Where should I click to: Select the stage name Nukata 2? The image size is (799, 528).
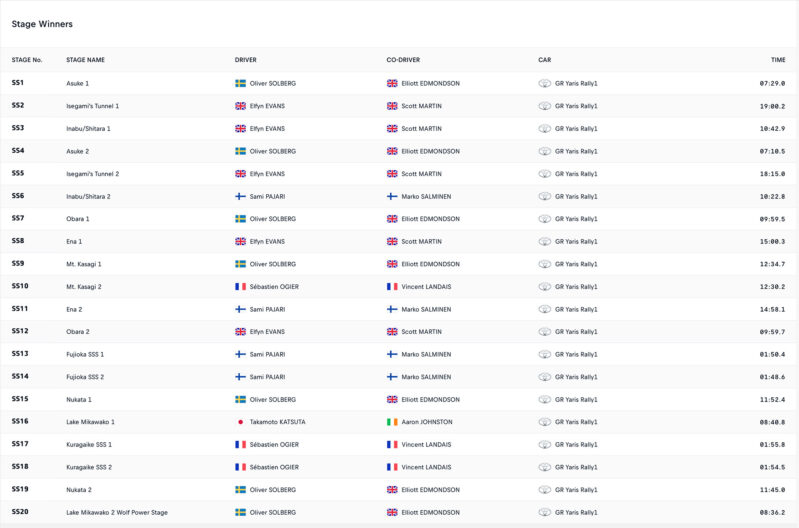[79, 490]
